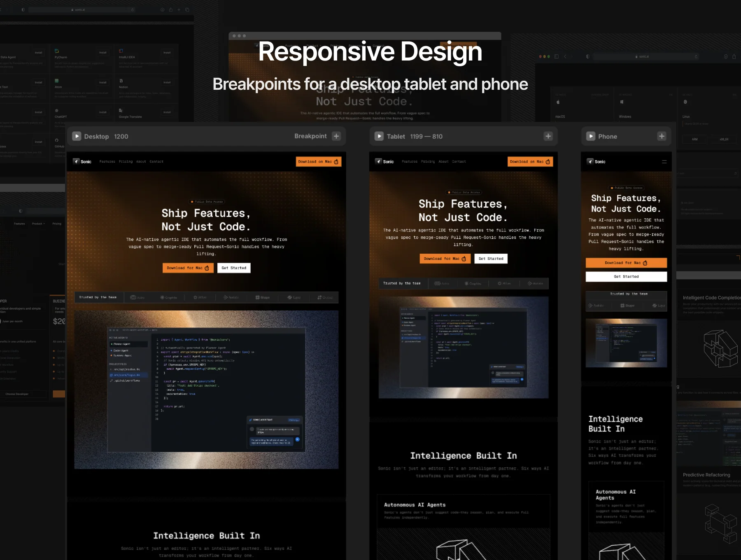Select the Desktop breakpoint label
Viewport: 741px width, 560px height.
click(x=96, y=136)
